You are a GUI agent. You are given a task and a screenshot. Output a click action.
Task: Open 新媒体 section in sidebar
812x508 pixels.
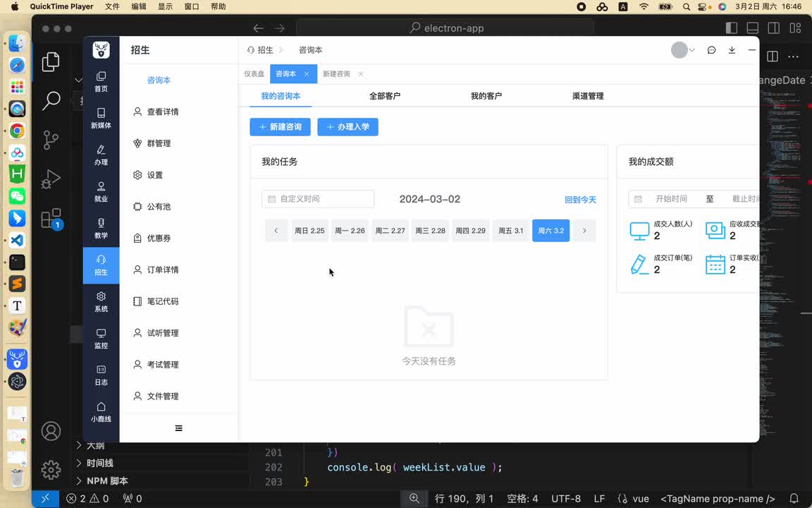click(x=101, y=119)
